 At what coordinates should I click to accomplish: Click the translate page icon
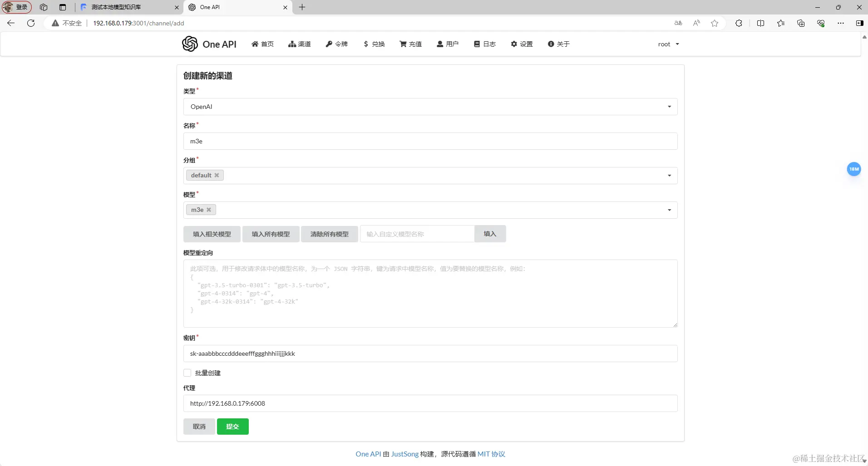(x=678, y=23)
